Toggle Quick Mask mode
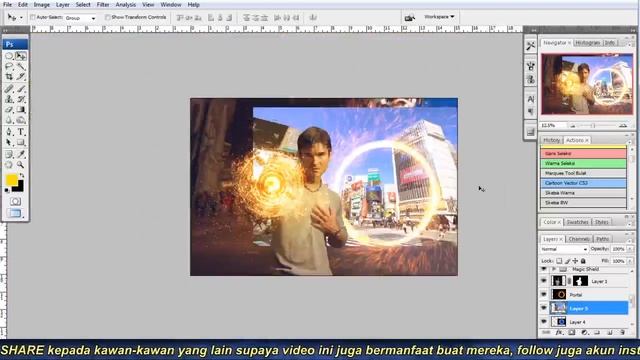Screen dimensions: 640x360 coord(15,202)
